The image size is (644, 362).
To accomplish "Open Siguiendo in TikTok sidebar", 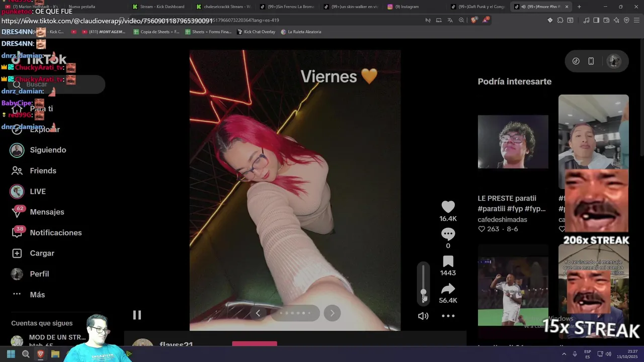I will pos(48,150).
